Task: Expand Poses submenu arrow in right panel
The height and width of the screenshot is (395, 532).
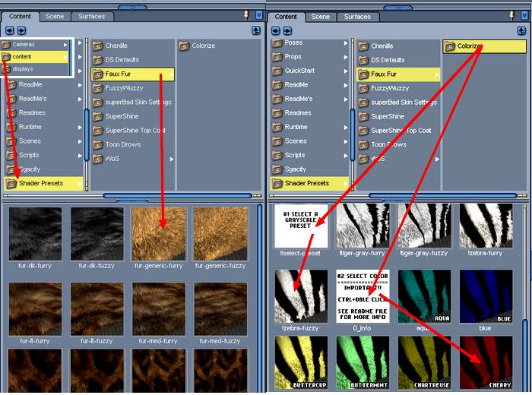Action: point(345,43)
